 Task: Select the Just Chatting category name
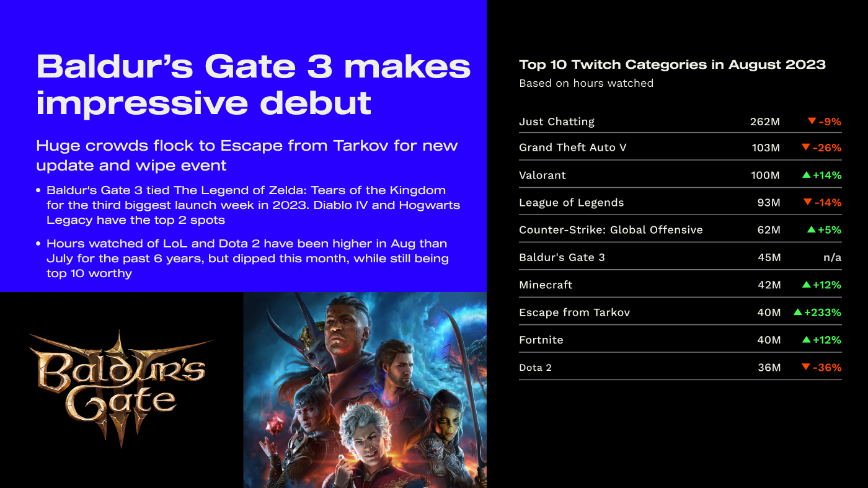point(556,122)
